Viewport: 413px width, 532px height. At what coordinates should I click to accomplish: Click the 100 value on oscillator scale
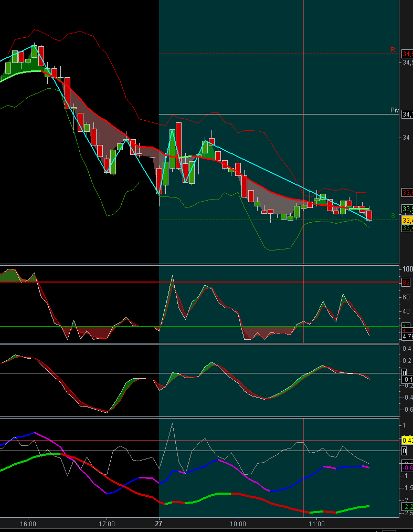pos(408,269)
